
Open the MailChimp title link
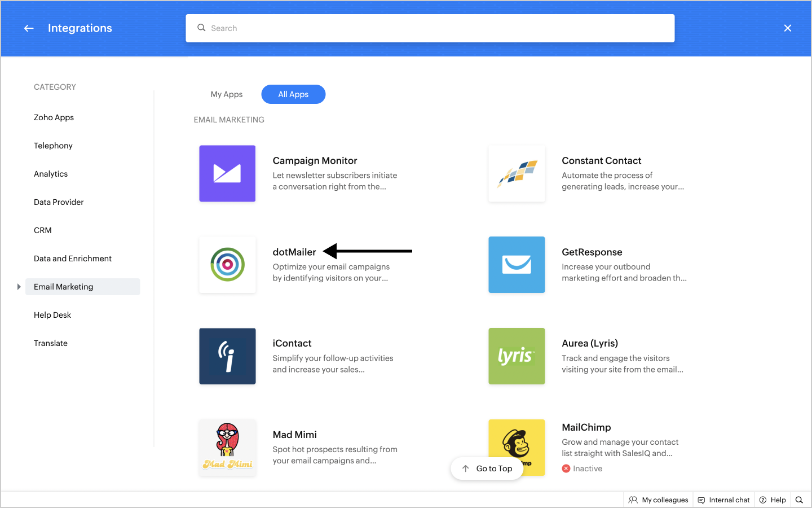[x=586, y=427]
